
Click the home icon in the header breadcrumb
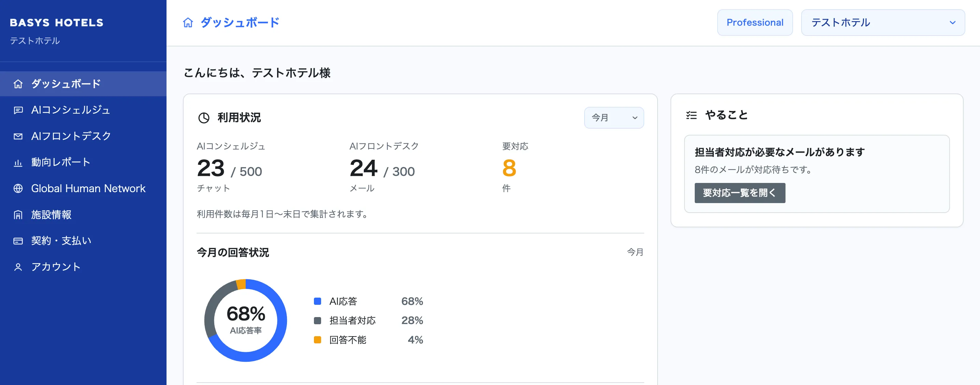click(188, 23)
